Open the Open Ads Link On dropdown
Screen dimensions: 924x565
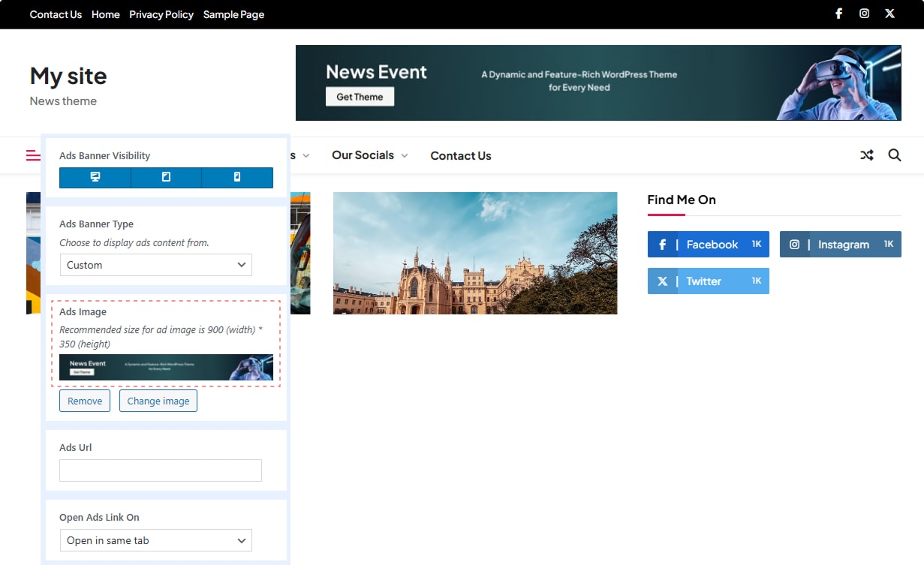pos(155,540)
